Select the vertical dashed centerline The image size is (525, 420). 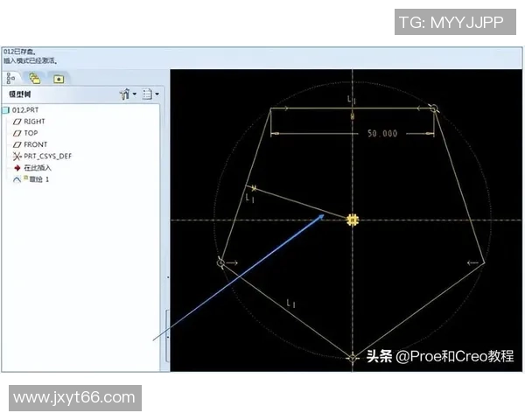(353, 220)
